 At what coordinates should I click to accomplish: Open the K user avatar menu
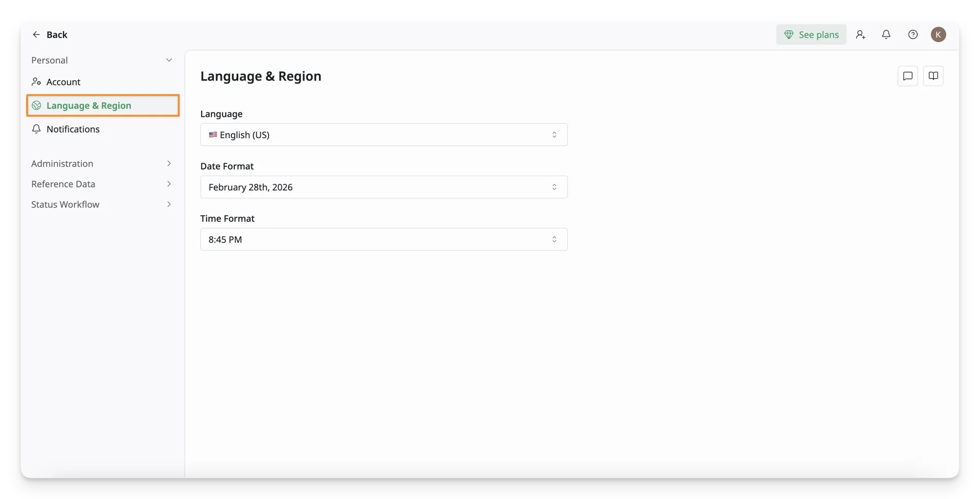(938, 35)
